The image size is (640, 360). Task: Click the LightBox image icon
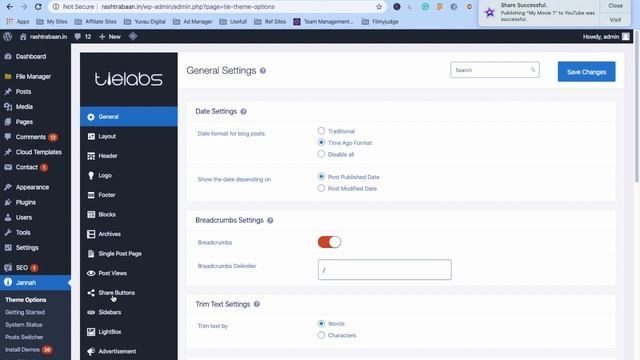(x=91, y=332)
